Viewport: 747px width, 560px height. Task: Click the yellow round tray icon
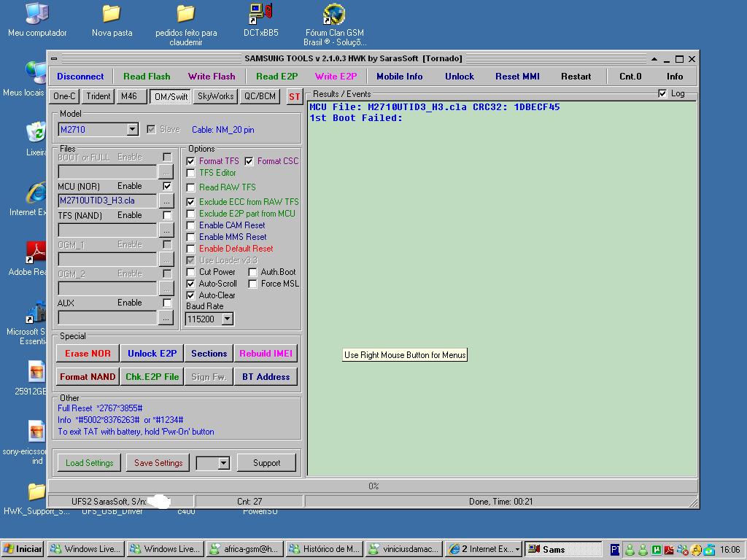(696, 550)
